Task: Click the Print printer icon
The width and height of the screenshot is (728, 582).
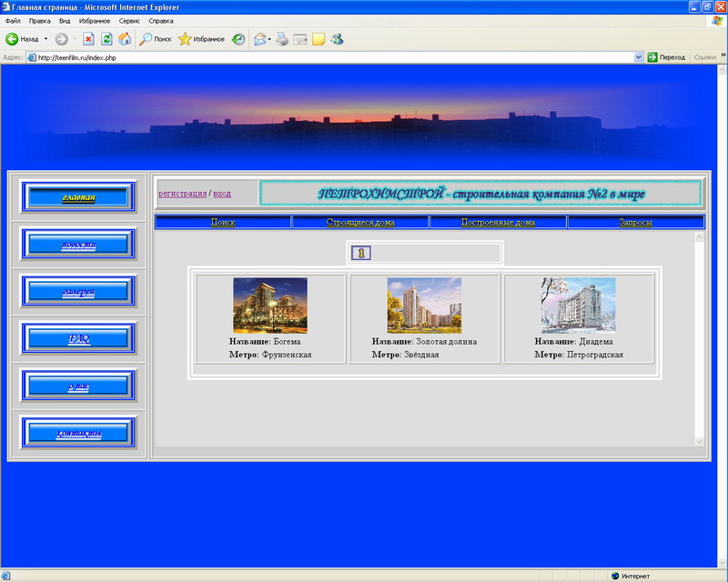Action: point(282,39)
